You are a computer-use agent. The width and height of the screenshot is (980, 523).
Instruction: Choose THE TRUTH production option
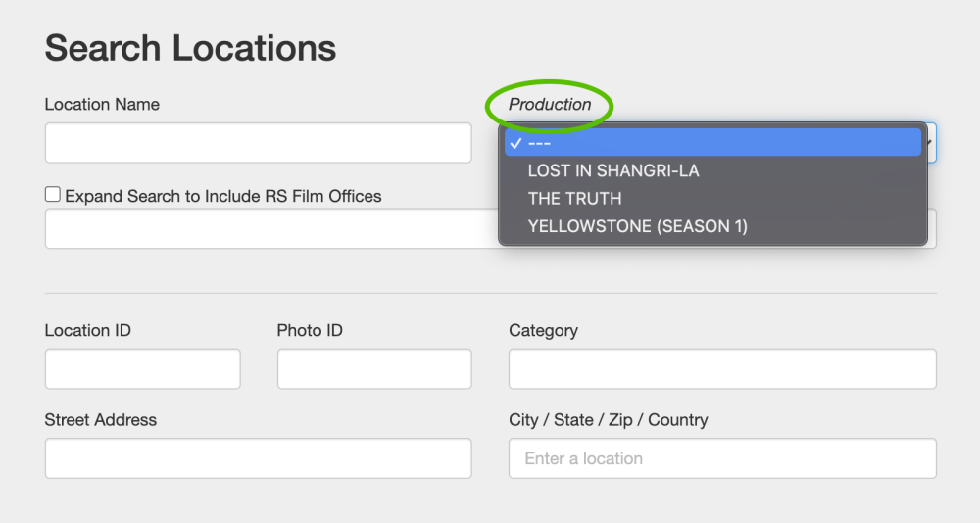click(x=574, y=198)
